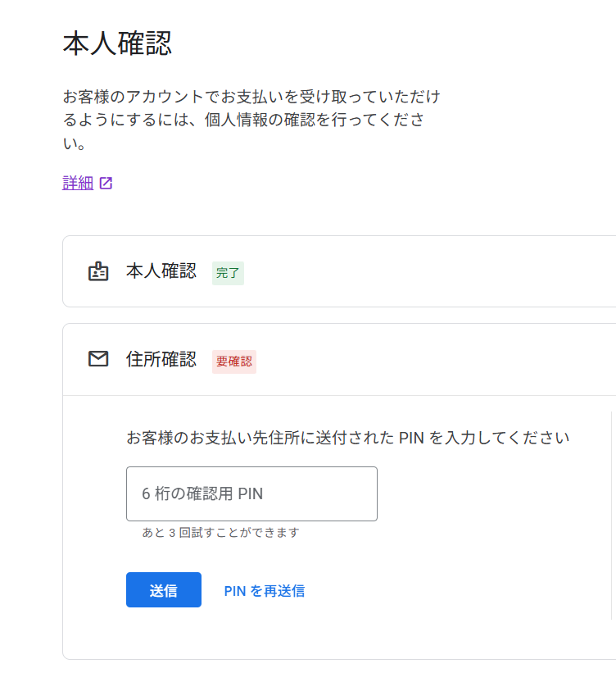Click the intro paragraph about お支払い
Image resolution: width=616 pixels, height=682 pixels.
[x=251, y=120]
